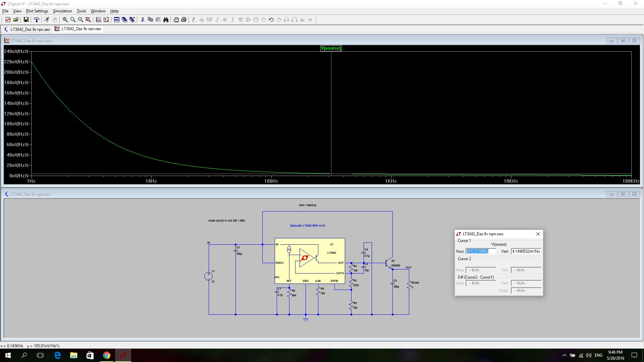Open the File menu

click(5, 11)
